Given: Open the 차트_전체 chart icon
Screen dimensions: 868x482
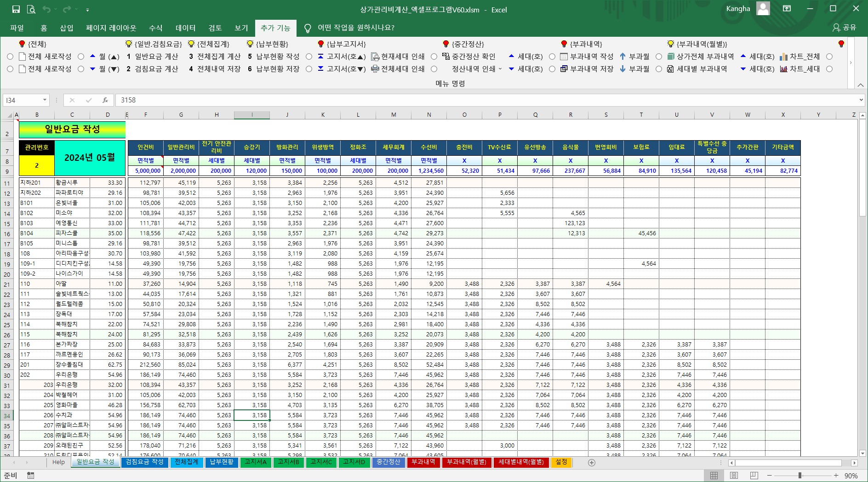Looking at the screenshot, I should coord(783,57).
